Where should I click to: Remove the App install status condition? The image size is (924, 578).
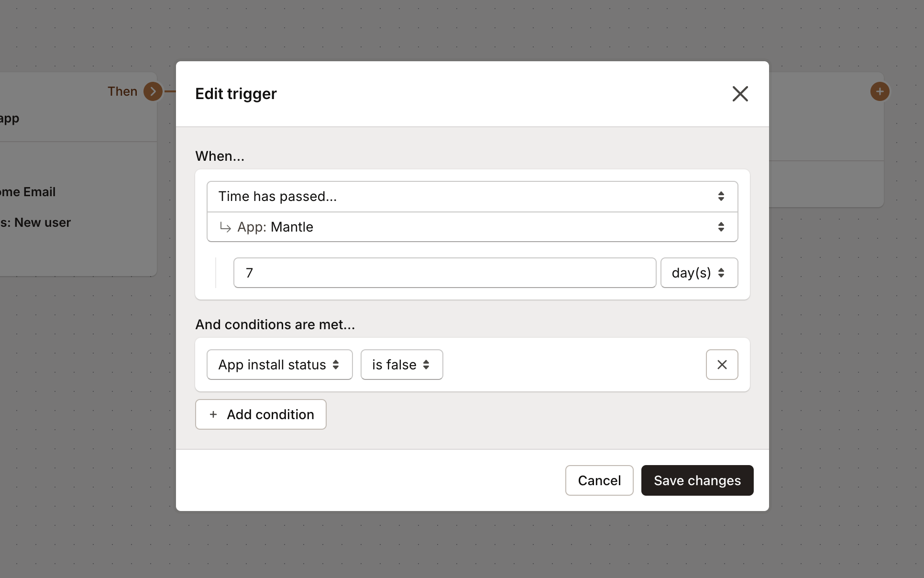(x=722, y=365)
